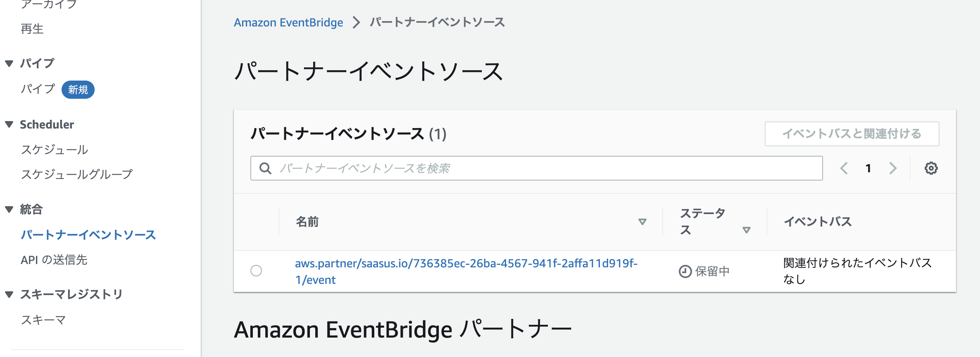
Task: Collapse the スキーマレジストリ section
Action: (9, 295)
